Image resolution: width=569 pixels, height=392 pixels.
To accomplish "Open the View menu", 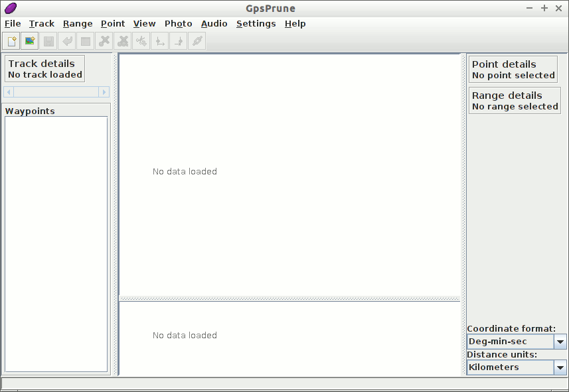I will pyautogui.click(x=145, y=24).
